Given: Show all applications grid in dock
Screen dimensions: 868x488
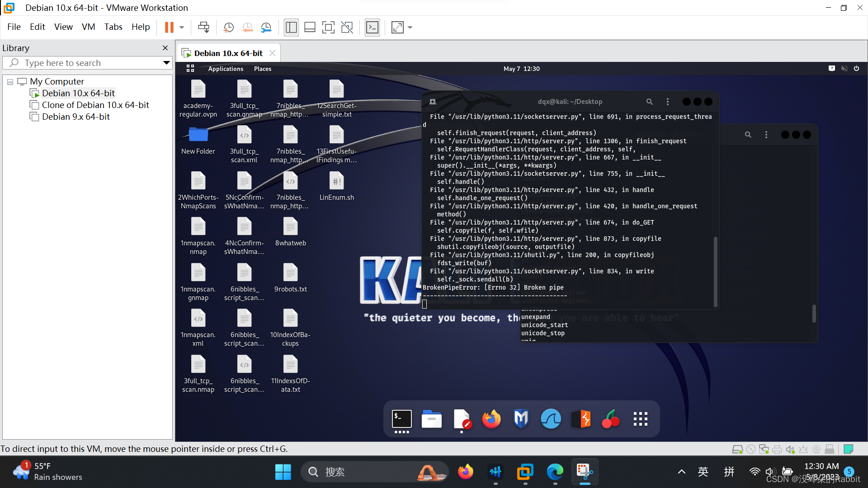Looking at the screenshot, I should (x=641, y=419).
